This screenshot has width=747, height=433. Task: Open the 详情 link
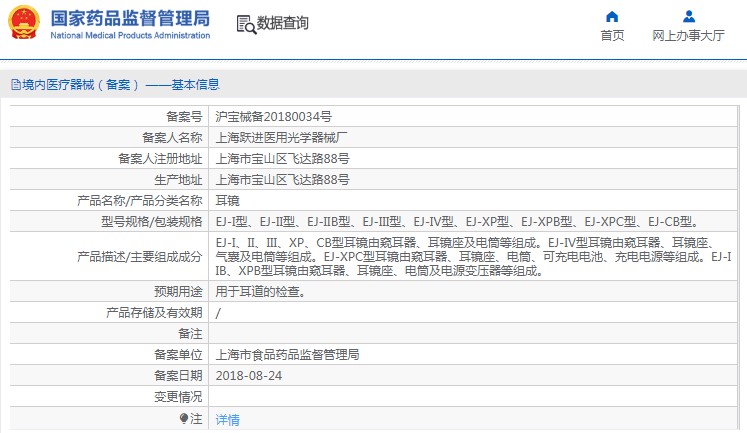[x=227, y=420]
